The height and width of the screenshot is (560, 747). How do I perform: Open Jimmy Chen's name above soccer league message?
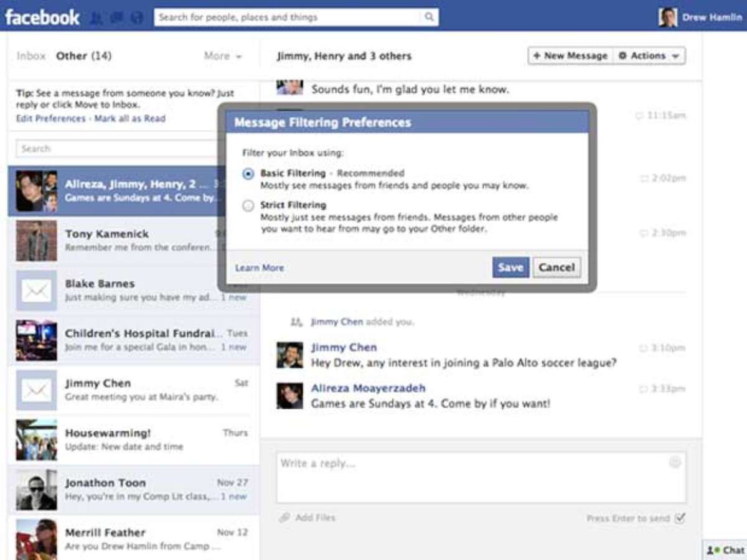344,347
